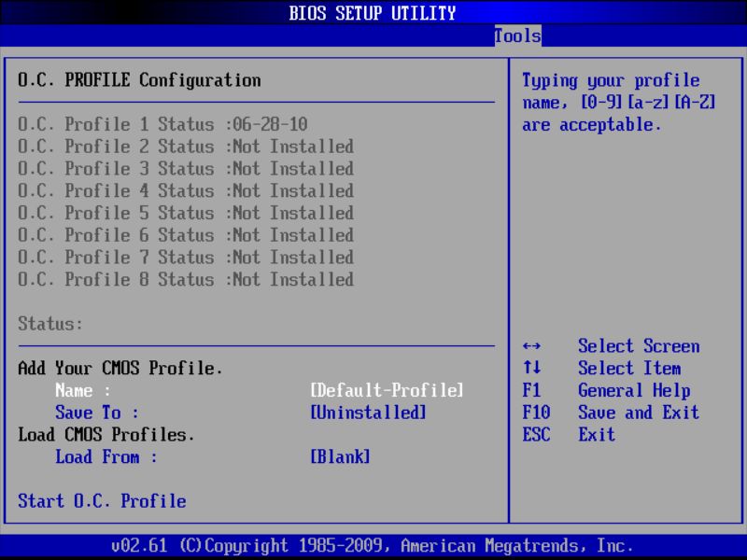
Task: Click O.C. Profile 2 Status row
Action: (186, 147)
